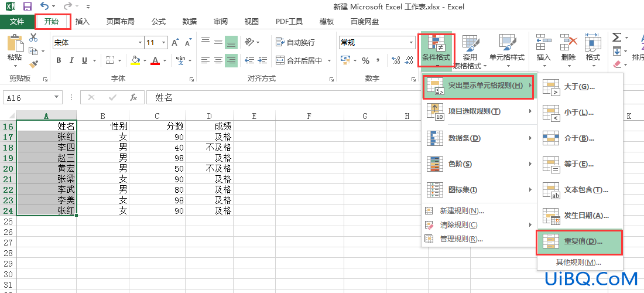Click the formula bar input showing 姓名
The width and height of the screenshot is (644, 293).
[x=283, y=97]
